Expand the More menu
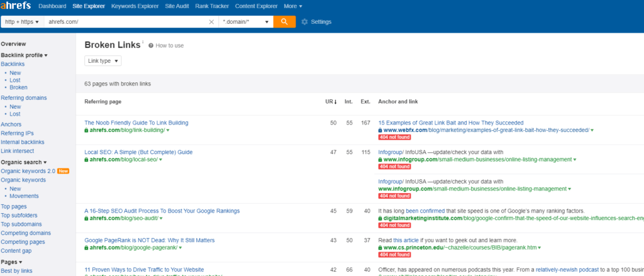The width and height of the screenshot is (644, 276). point(293,6)
